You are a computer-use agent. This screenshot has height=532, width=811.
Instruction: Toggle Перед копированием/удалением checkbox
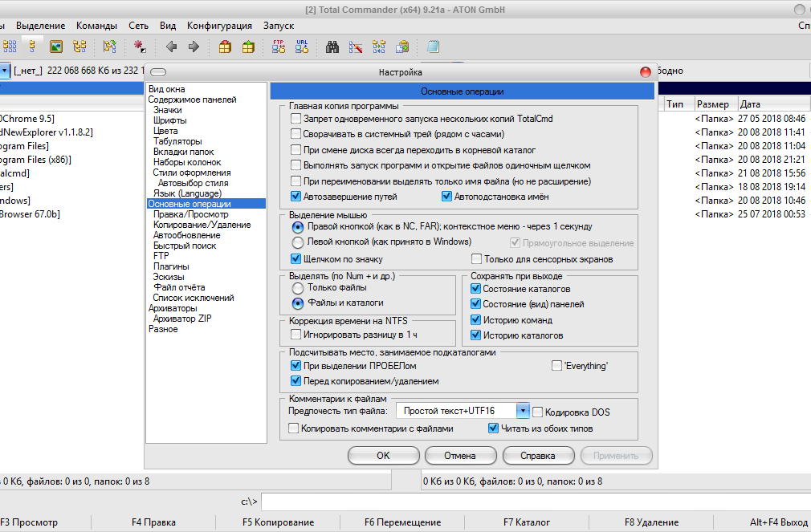295,381
